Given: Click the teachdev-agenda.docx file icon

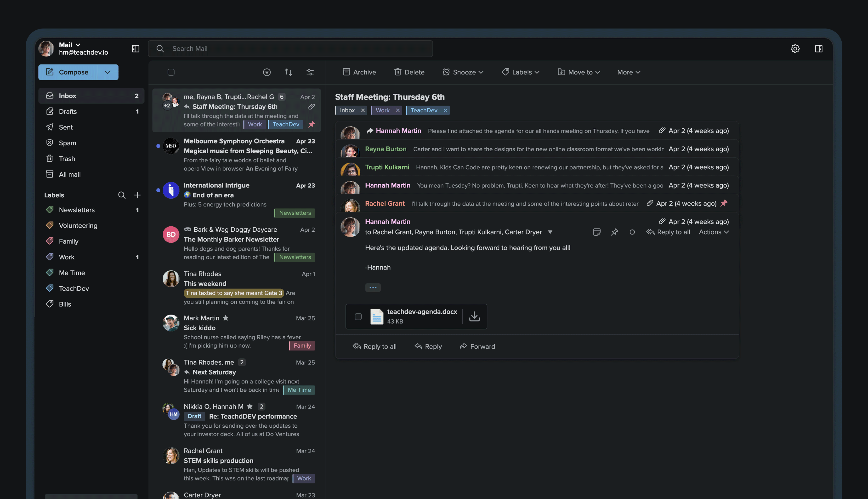Looking at the screenshot, I should point(377,316).
